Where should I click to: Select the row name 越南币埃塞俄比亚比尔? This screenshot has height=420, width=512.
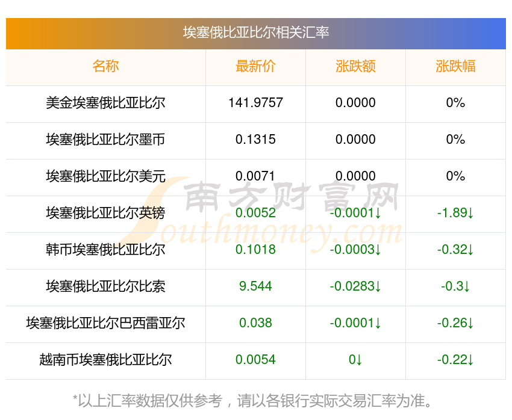click(x=105, y=360)
